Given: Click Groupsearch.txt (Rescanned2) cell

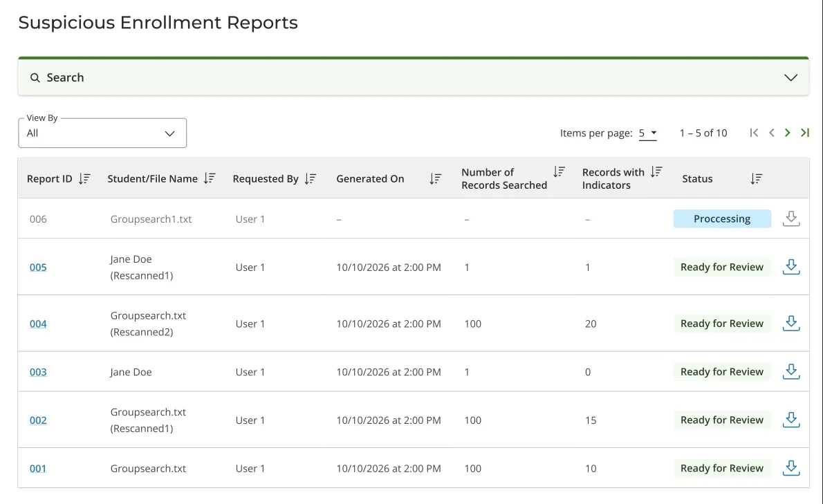Looking at the screenshot, I should (148, 324).
